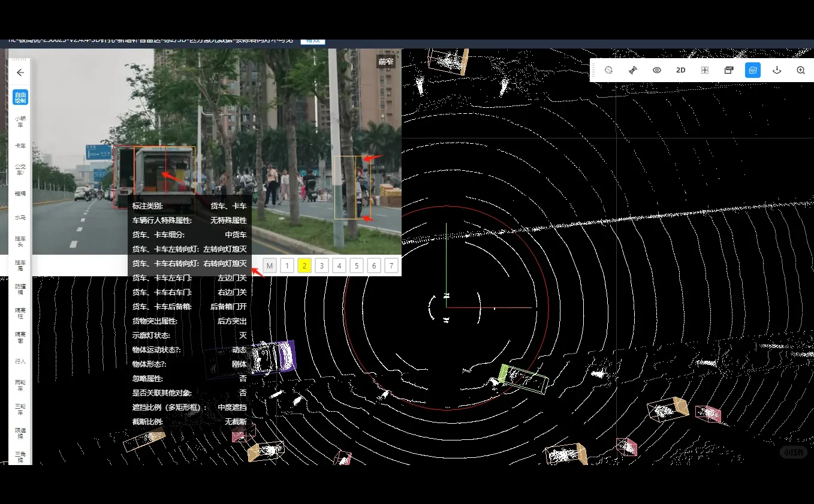Click the 前窄 camera label
The image size is (814, 504).
[386, 61]
